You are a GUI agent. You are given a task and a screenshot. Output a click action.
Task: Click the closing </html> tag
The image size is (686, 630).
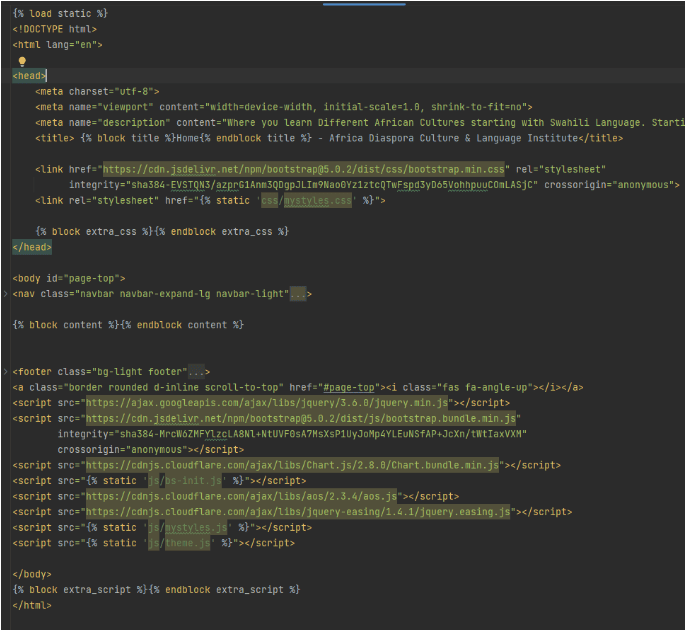(x=32, y=606)
